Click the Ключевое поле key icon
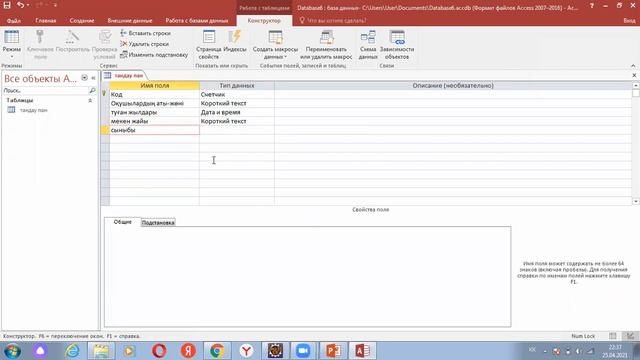Screen dimensions: 640x360 [40, 45]
